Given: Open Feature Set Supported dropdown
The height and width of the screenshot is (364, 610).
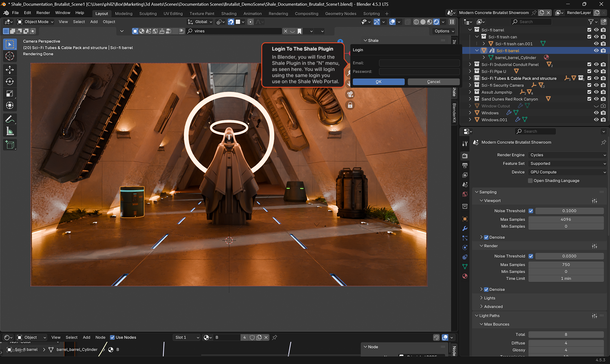Looking at the screenshot, I should 568,163.
